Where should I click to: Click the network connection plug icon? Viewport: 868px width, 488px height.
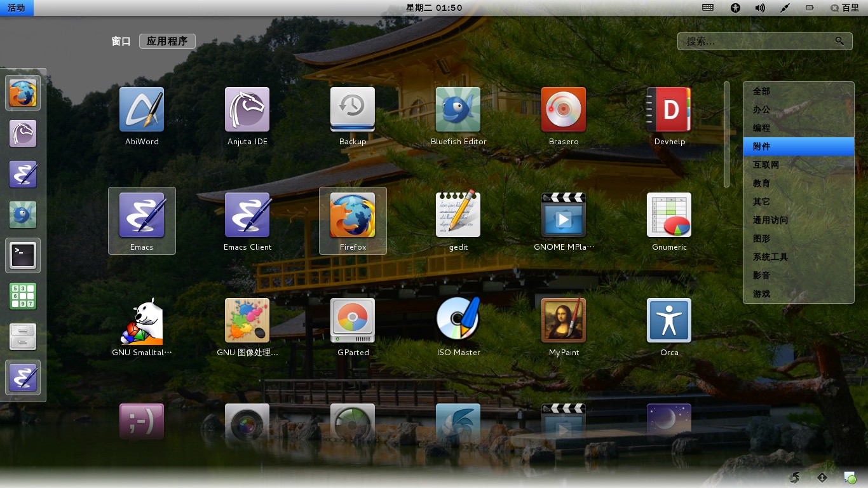[x=785, y=8]
